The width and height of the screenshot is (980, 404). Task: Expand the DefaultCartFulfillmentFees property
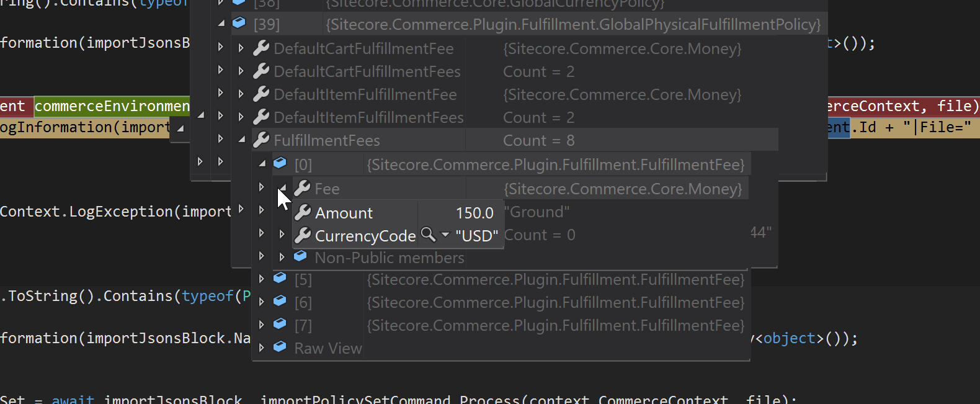(x=241, y=71)
